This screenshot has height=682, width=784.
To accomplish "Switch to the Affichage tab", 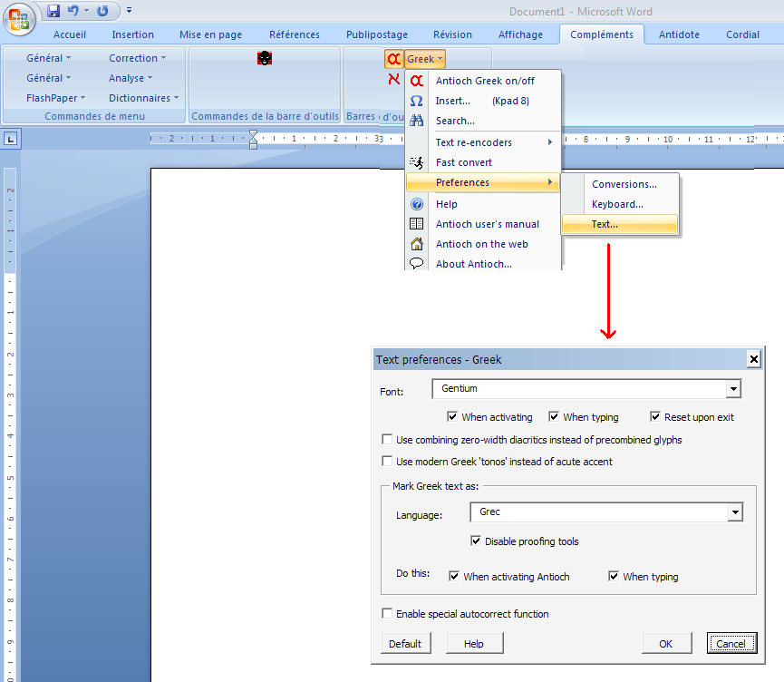I will pos(520,34).
